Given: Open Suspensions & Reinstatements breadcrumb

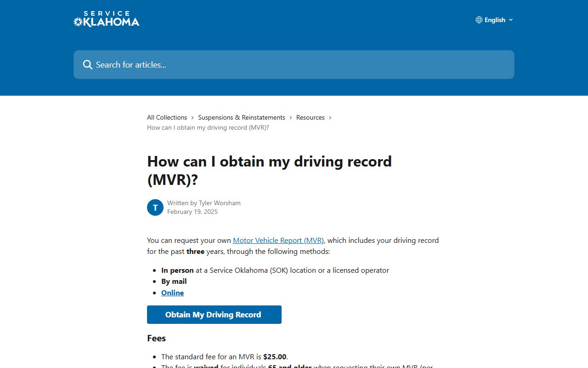Looking at the screenshot, I should (242, 117).
